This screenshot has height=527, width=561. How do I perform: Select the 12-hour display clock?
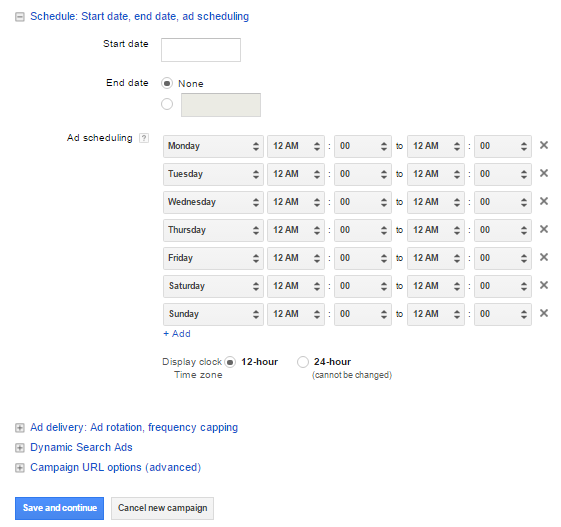click(230, 362)
